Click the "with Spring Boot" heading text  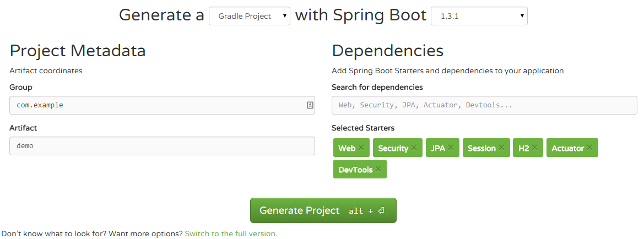(x=361, y=15)
